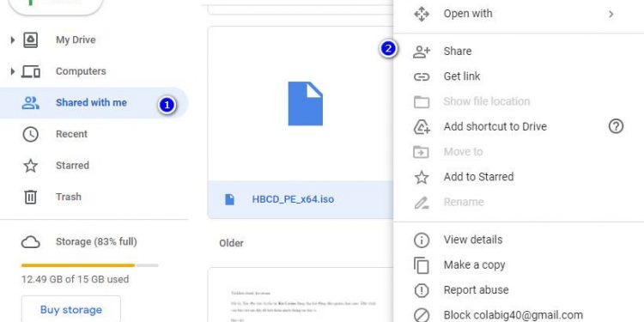Image resolution: width=644 pixels, height=322 pixels.
Task: Click the Storage cloud icon
Action: tap(30, 242)
